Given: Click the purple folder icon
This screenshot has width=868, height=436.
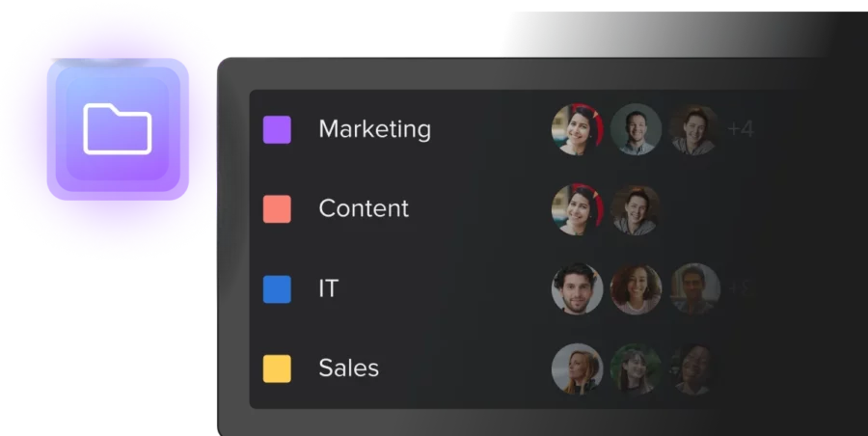Looking at the screenshot, I should point(118,129).
